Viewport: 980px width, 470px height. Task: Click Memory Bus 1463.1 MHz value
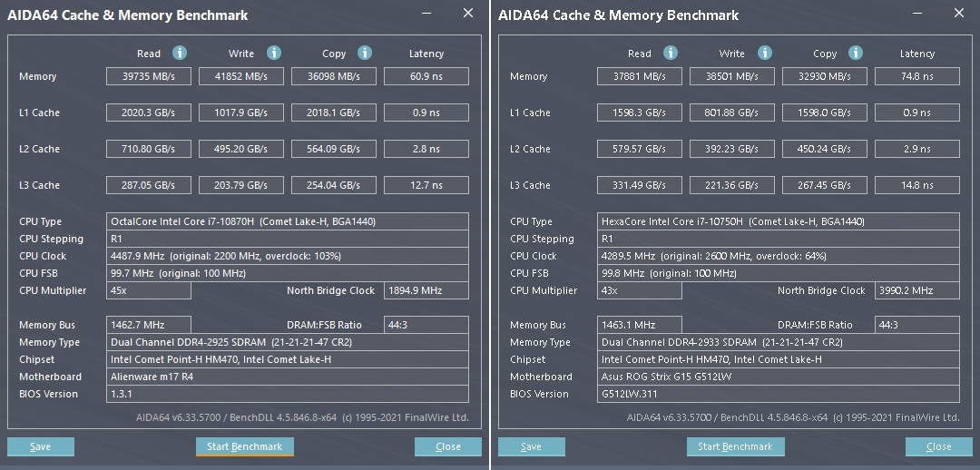point(640,325)
